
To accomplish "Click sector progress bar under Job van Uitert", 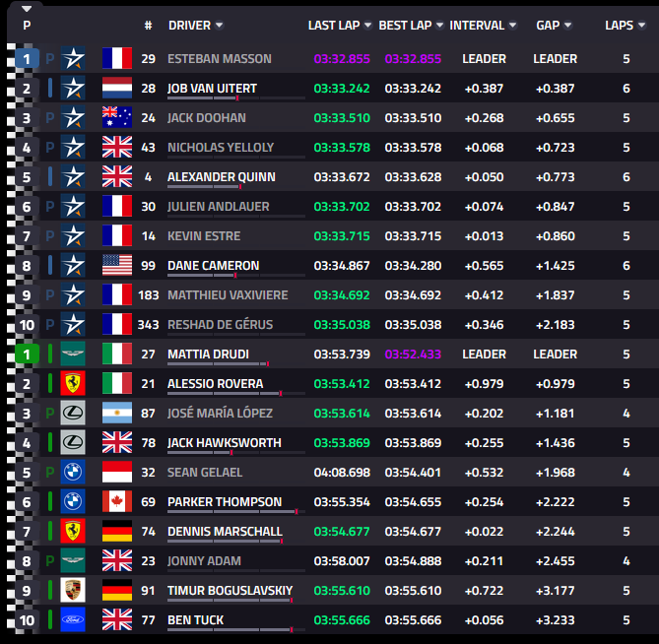I will 236,97.
